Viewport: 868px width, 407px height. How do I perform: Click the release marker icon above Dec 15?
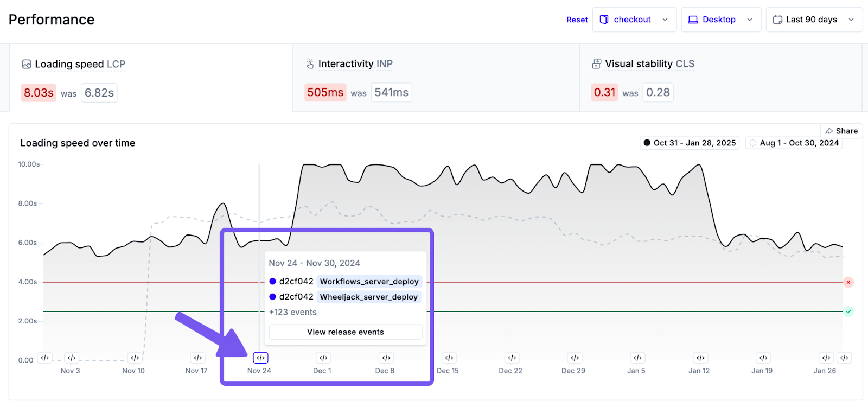tap(449, 358)
